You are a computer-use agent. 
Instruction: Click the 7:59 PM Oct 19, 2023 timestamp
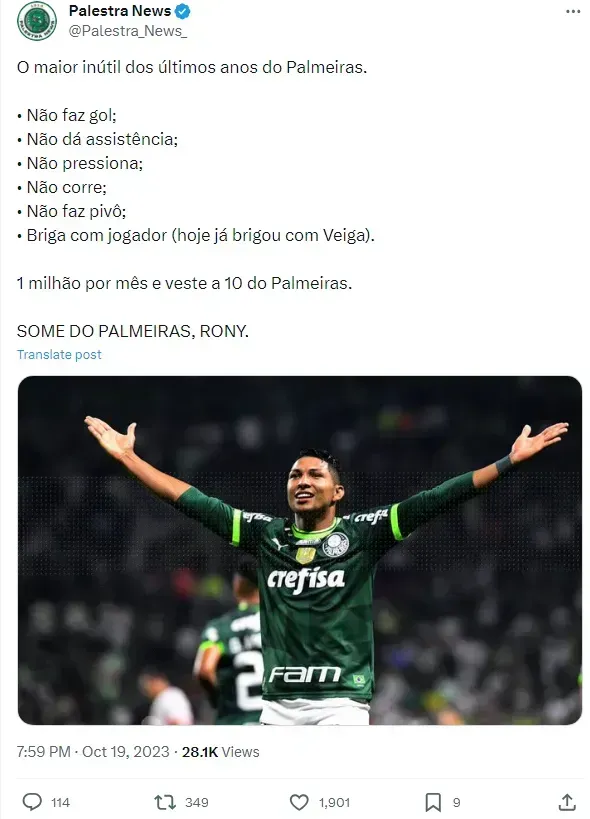click(x=93, y=752)
